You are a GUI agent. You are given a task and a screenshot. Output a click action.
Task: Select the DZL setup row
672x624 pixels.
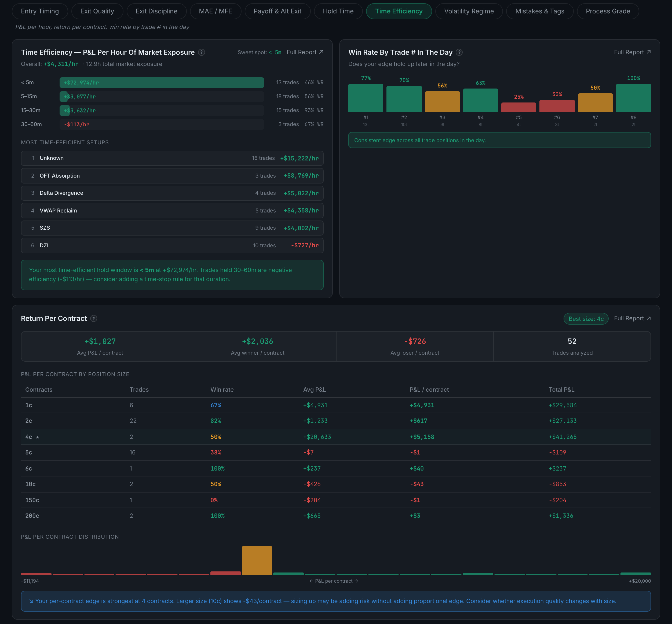[x=172, y=245]
